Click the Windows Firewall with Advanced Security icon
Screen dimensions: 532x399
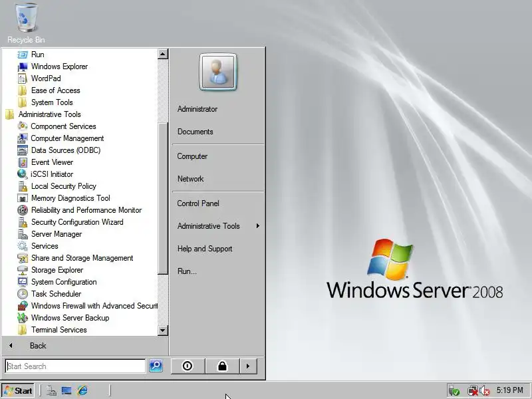click(23, 306)
